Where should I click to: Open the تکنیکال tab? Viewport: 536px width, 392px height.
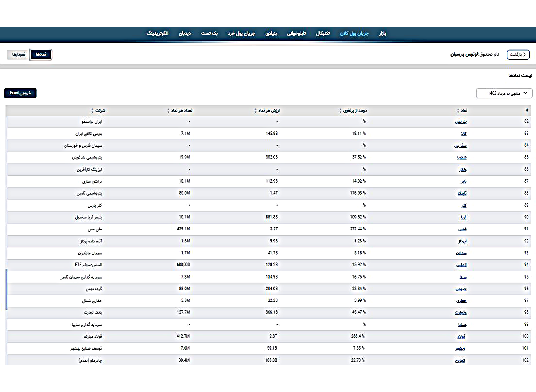[x=323, y=33]
